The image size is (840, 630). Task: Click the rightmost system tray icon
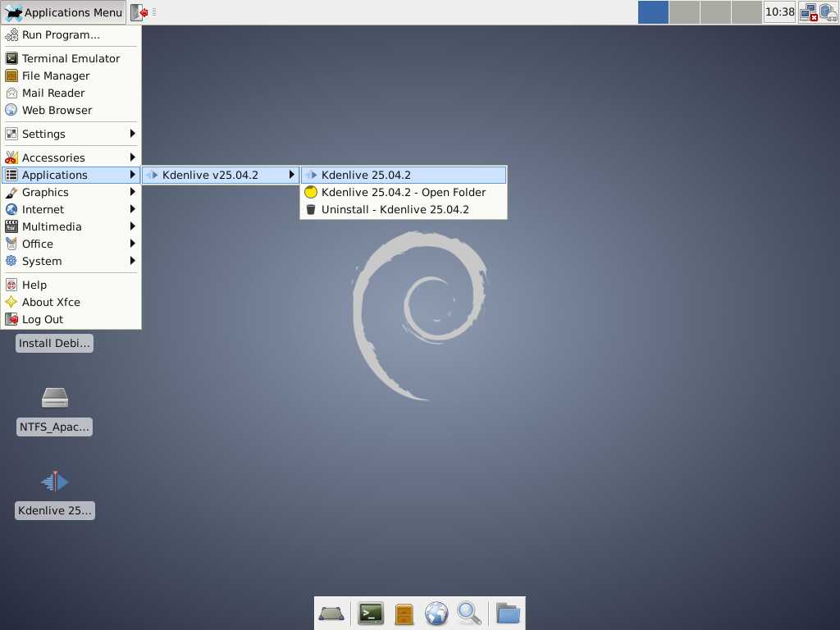(829, 12)
